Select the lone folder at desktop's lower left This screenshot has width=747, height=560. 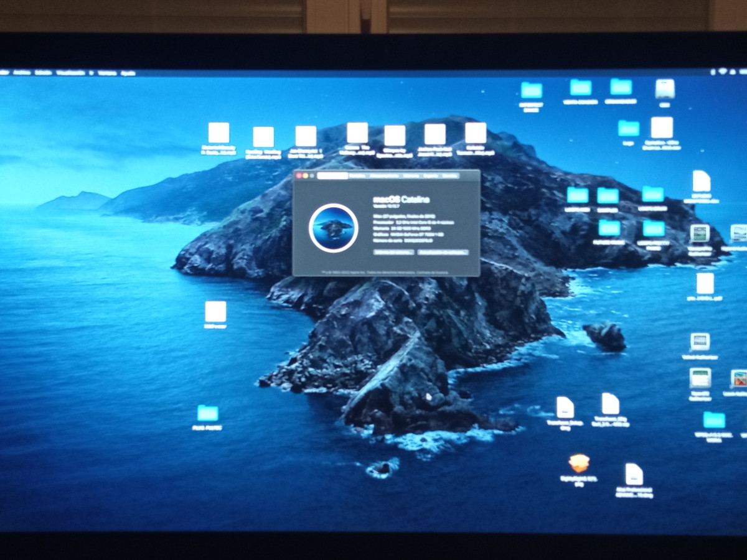coord(207,413)
